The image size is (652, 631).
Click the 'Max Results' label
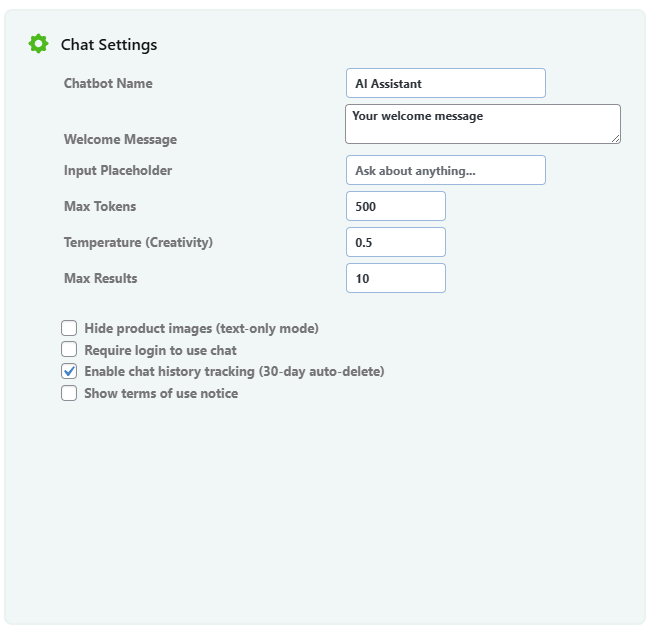(x=100, y=279)
